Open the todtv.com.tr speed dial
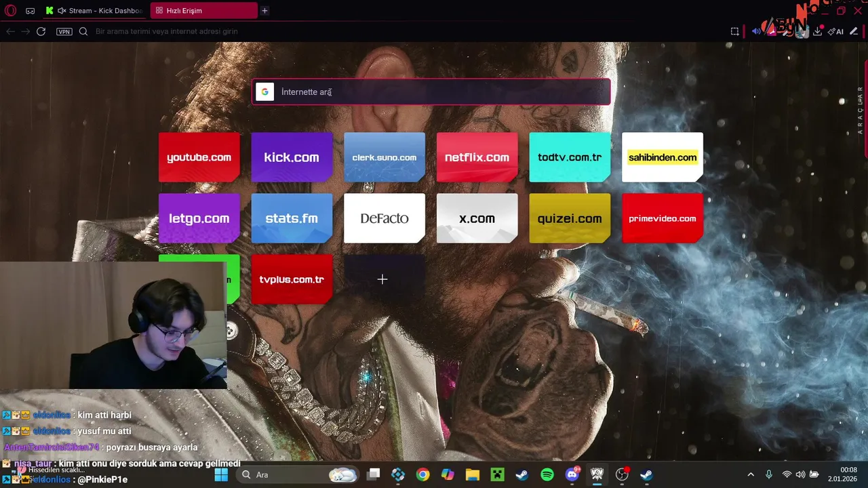 (570, 157)
